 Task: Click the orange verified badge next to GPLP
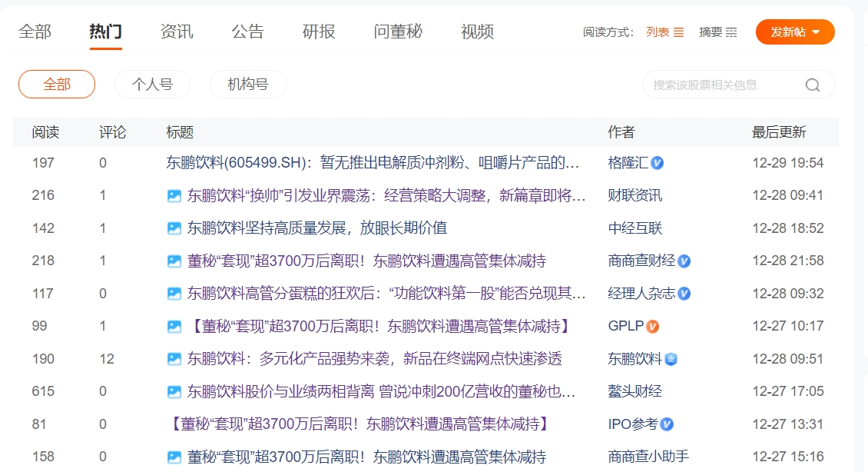click(x=653, y=326)
